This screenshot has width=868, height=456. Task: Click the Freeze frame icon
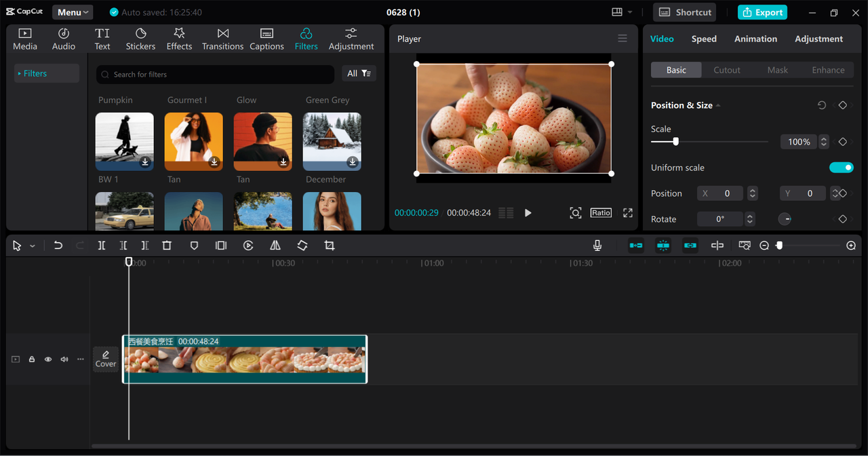221,246
